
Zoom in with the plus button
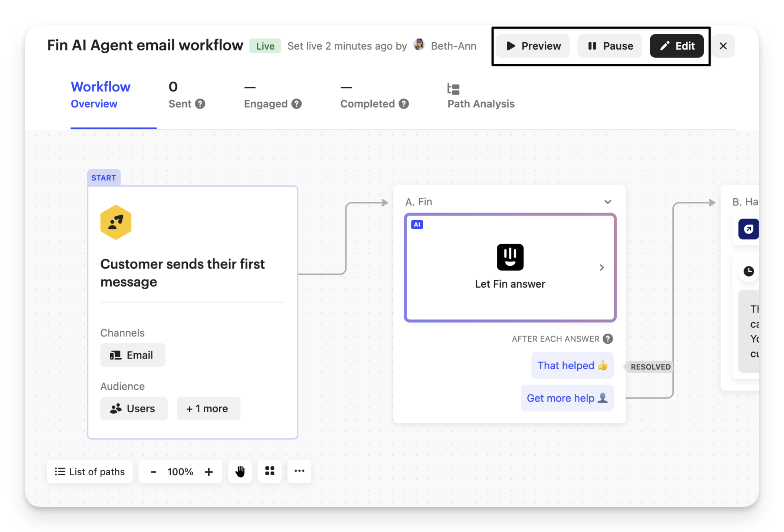[x=209, y=472]
